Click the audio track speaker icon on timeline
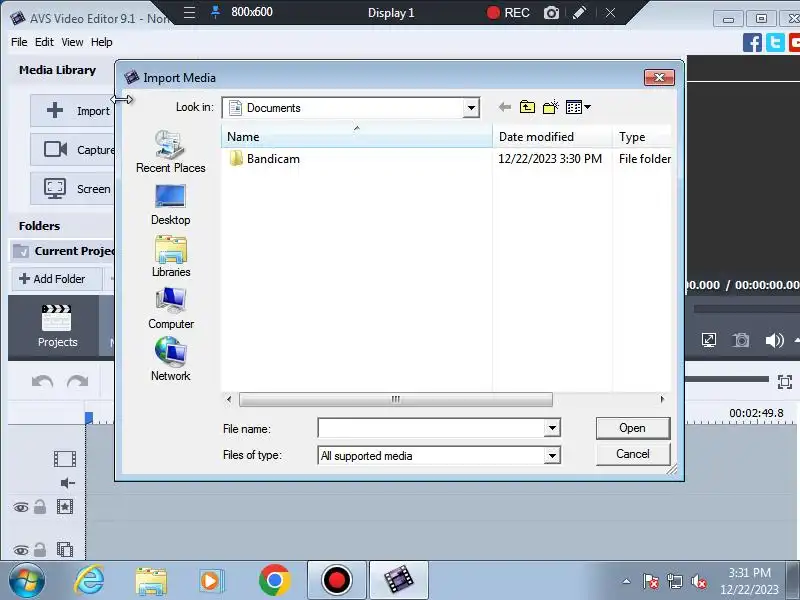Viewport: 800px width, 600px height. coord(67,483)
